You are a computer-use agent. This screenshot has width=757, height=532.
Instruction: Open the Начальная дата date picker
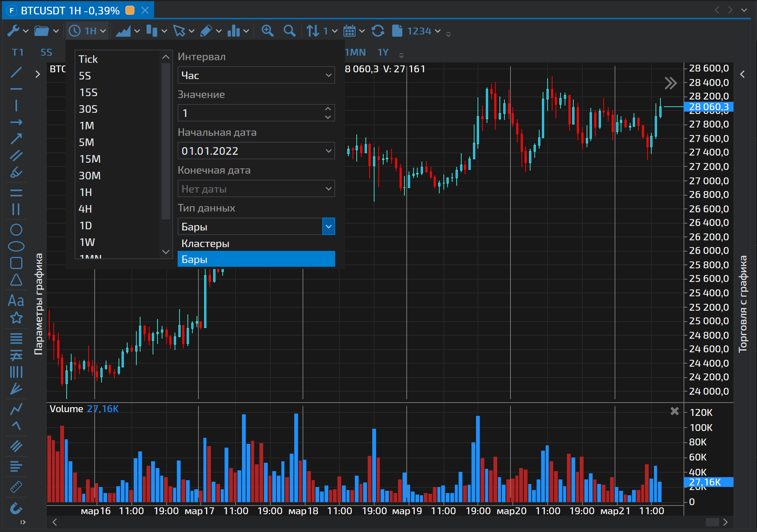328,151
